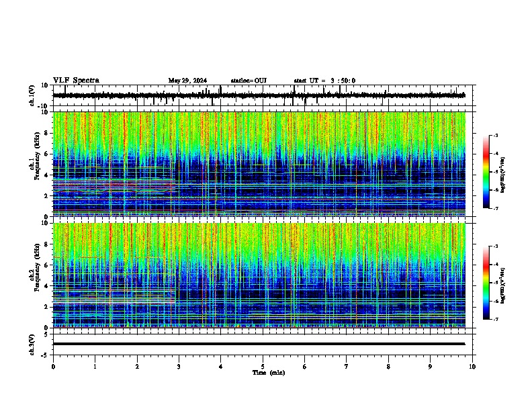Click the "ch.3(V)" axis label

32,345
